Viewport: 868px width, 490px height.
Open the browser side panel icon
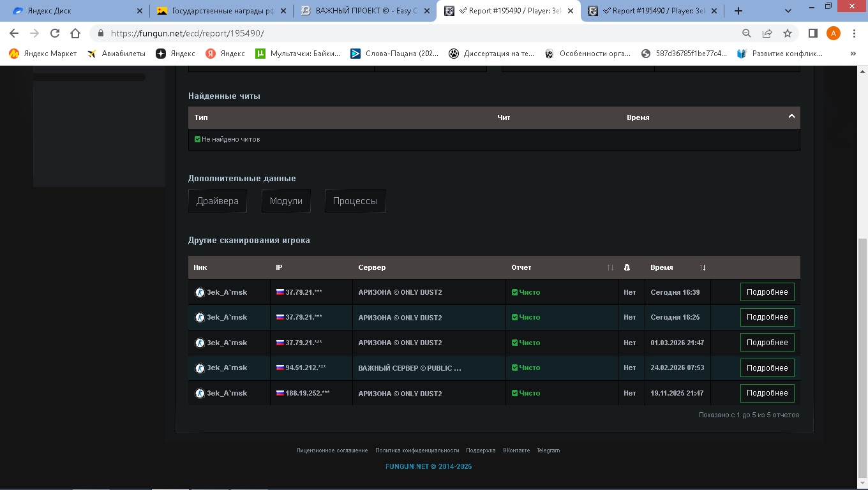[x=813, y=33]
